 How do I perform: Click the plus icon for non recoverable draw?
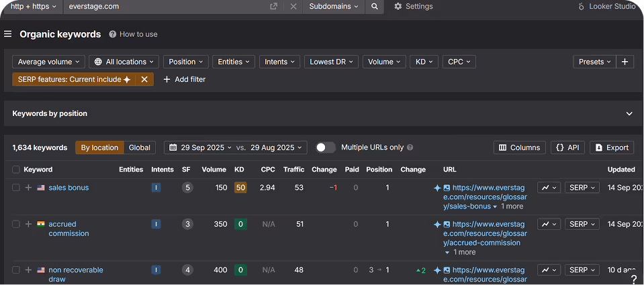(28, 270)
